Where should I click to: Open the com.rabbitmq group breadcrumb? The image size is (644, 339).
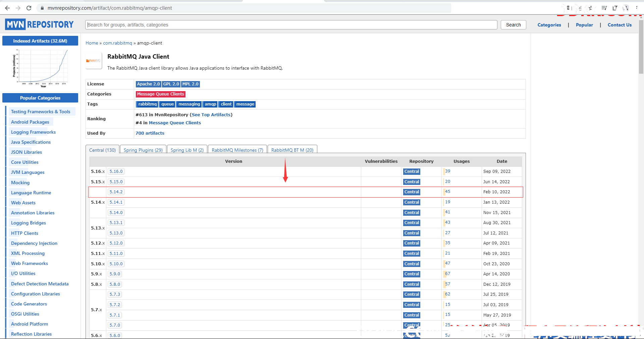pyautogui.click(x=117, y=43)
